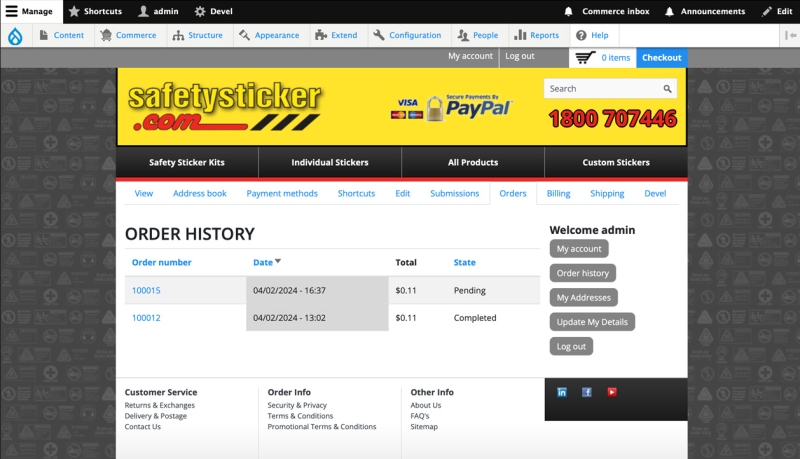Open the People admin menu
Image resolution: width=800 pixels, height=459 pixels.
click(x=478, y=35)
